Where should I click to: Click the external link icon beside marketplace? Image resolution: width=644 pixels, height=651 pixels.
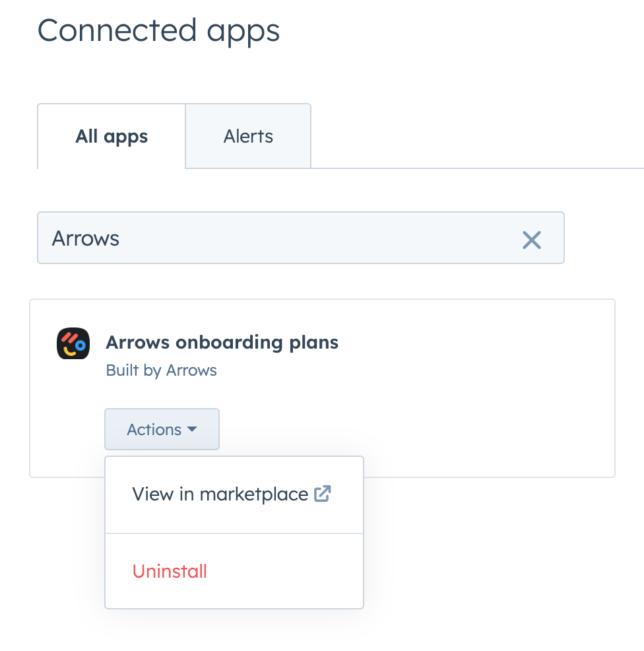point(323,494)
